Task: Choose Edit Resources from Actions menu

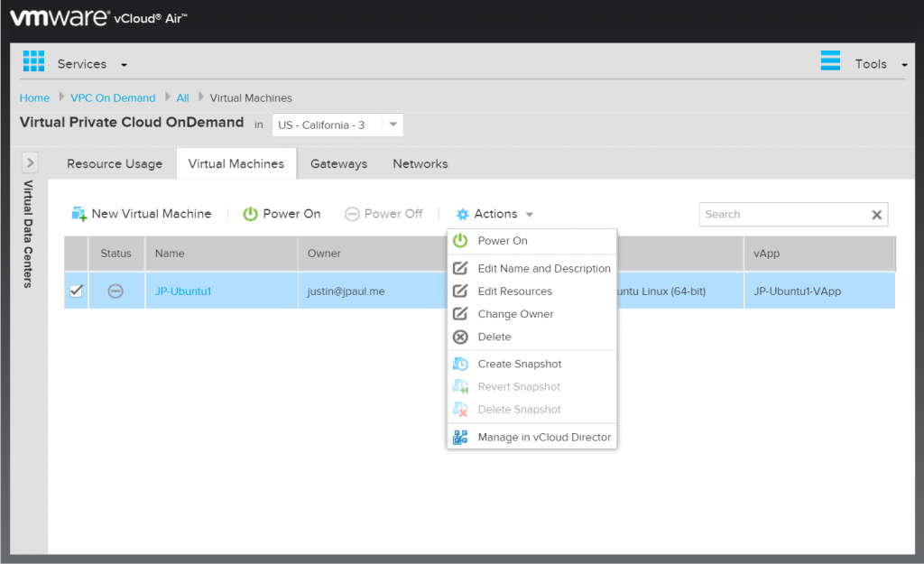Action: click(532, 291)
